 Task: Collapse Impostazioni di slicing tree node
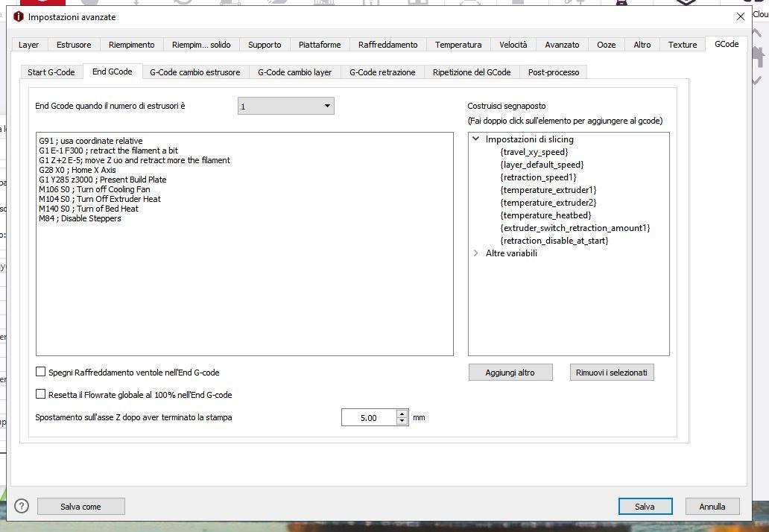[475, 139]
